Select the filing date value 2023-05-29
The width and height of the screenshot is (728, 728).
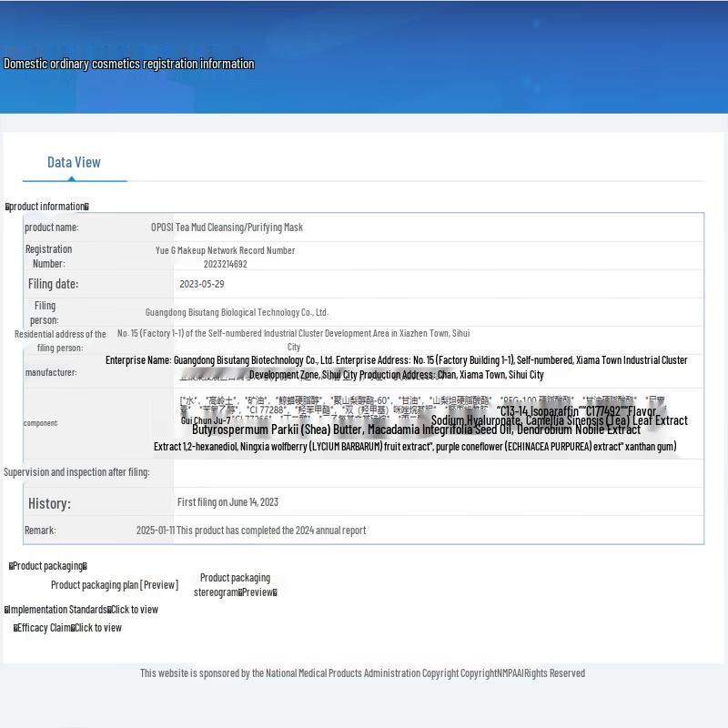click(x=202, y=284)
